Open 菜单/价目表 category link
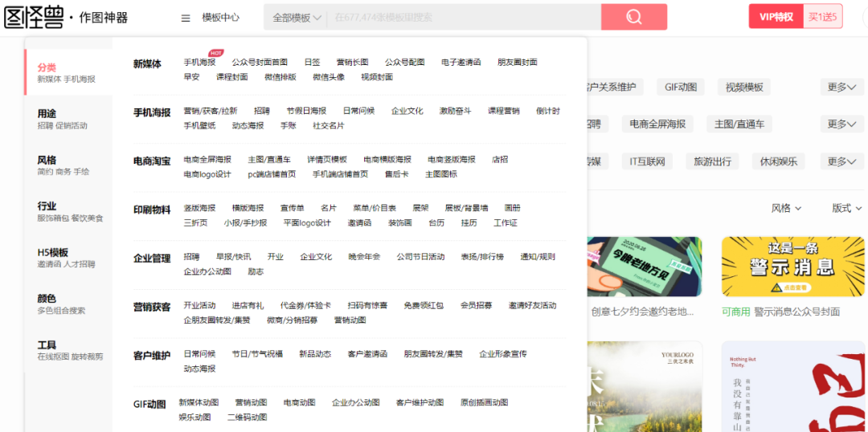This screenshot has height=432, width=868. click(x=375, y=208)
